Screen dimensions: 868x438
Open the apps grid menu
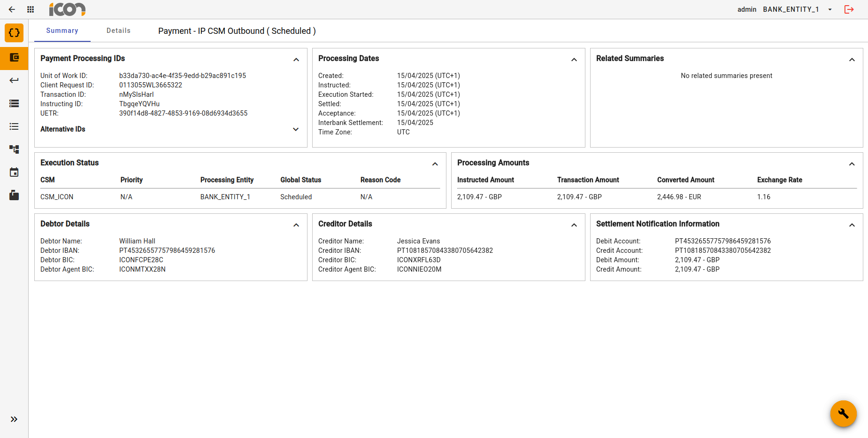(31, 9)
